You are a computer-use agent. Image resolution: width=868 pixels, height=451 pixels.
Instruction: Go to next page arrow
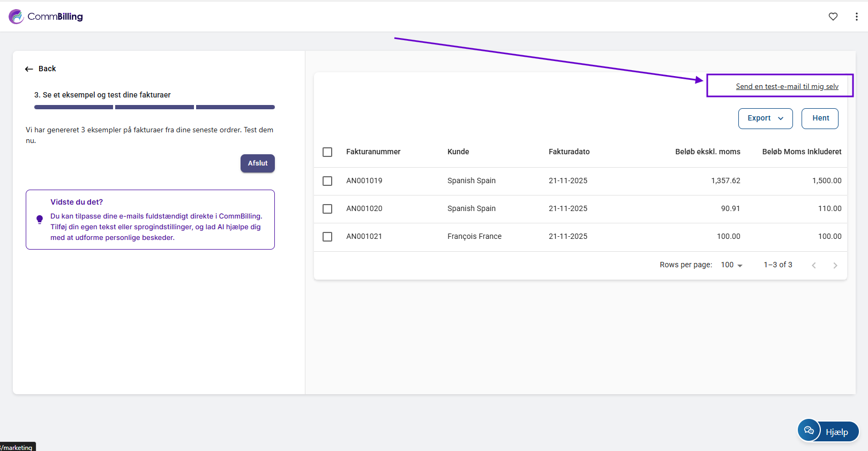[x=835, y=265]
